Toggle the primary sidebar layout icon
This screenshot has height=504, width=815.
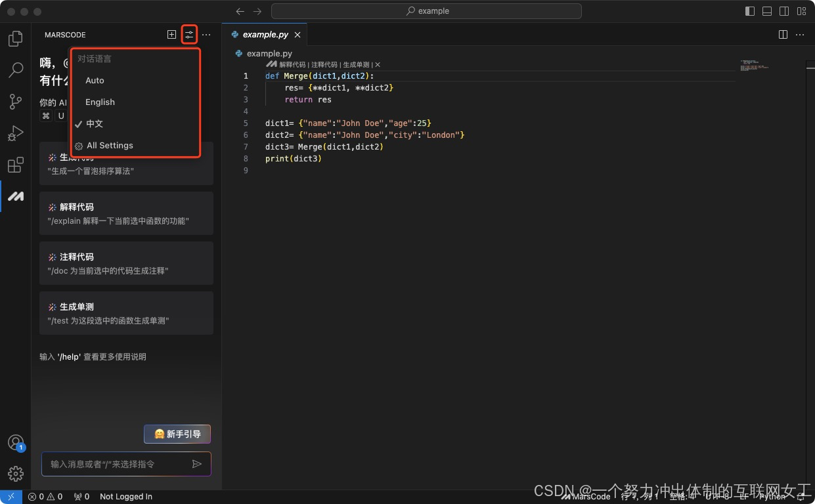(x=750, y=11)
